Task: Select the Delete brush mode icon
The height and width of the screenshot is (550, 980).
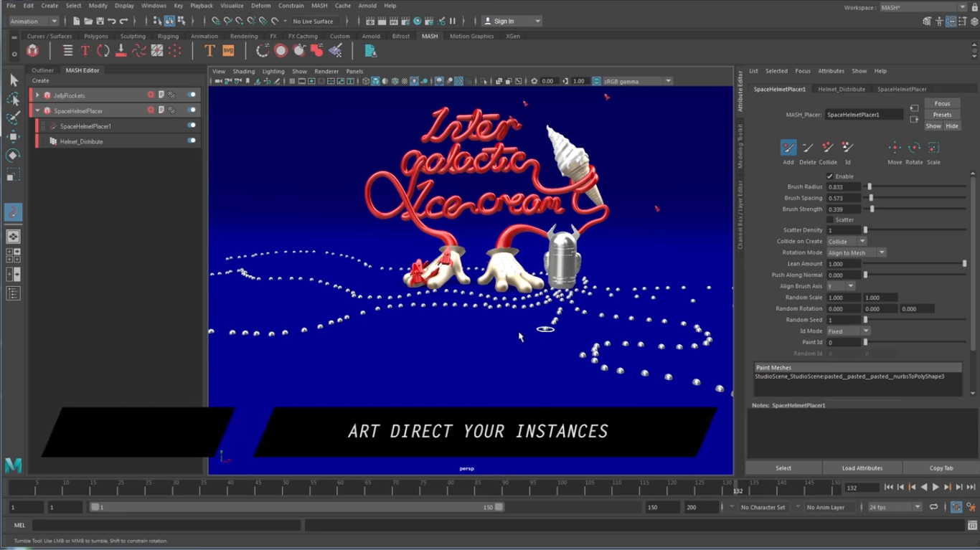Action: click(x=808, y=148)
